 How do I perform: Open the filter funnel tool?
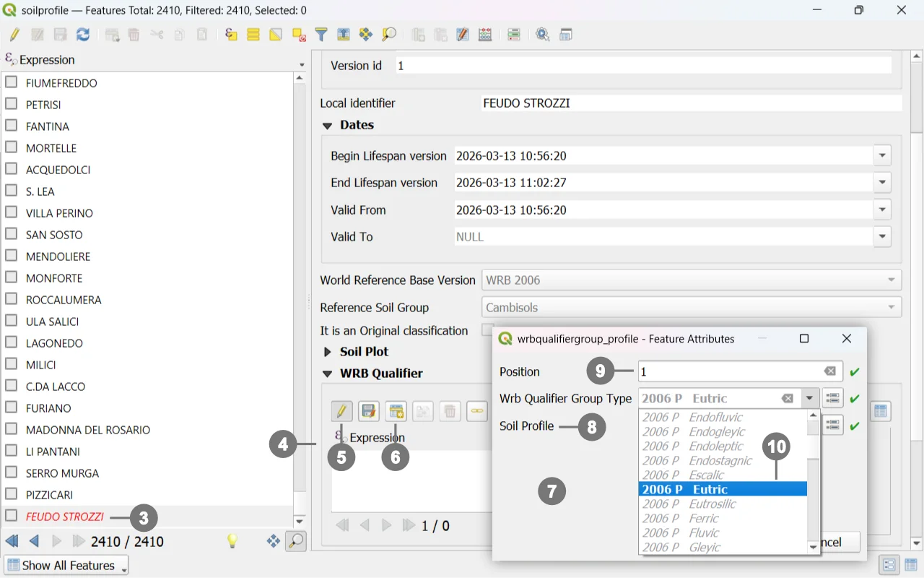pyautogui.click(x=321, y=35)
